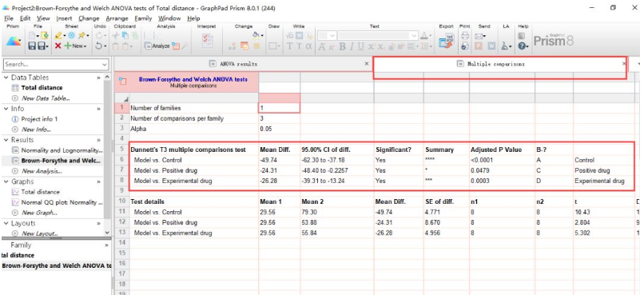Collapse the Results section in navigator

coord(6,140)
